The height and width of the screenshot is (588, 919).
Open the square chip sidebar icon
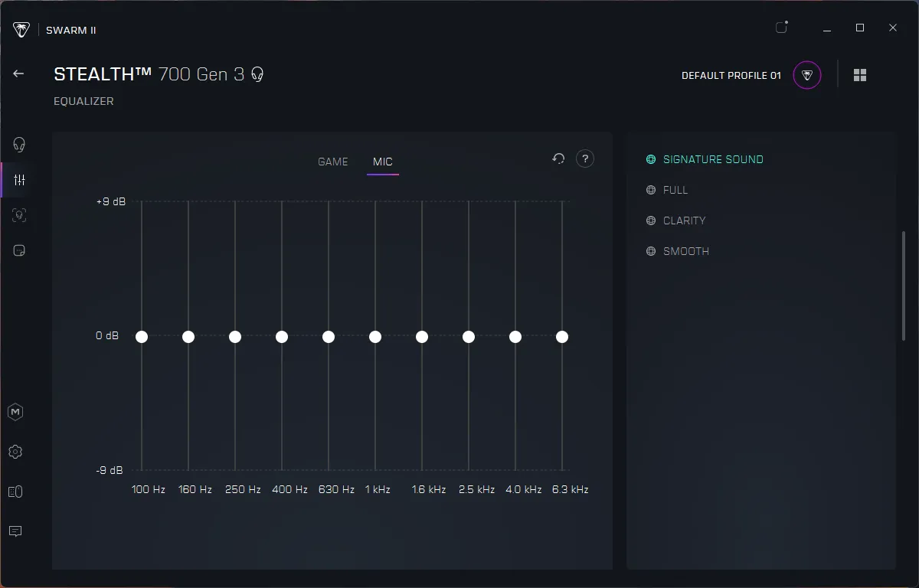pyautogui.click(x=19, y=250)
